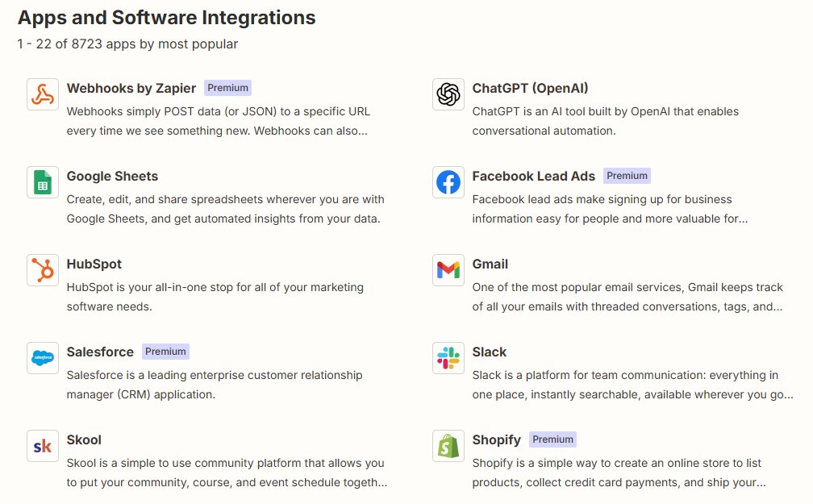Click the Webhooks by Zapier icon
813x504 pixels.
click(43, 94)
